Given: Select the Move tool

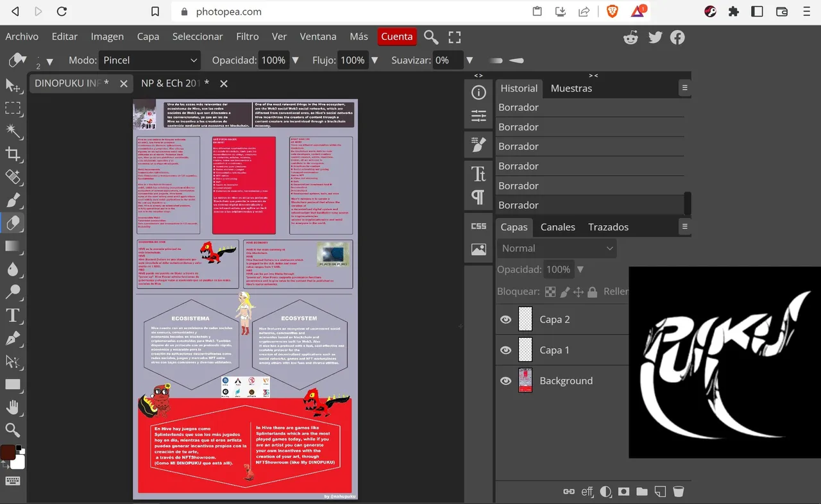Looking at the screenshot, I should pyautogui.click(x=13, y=85).
